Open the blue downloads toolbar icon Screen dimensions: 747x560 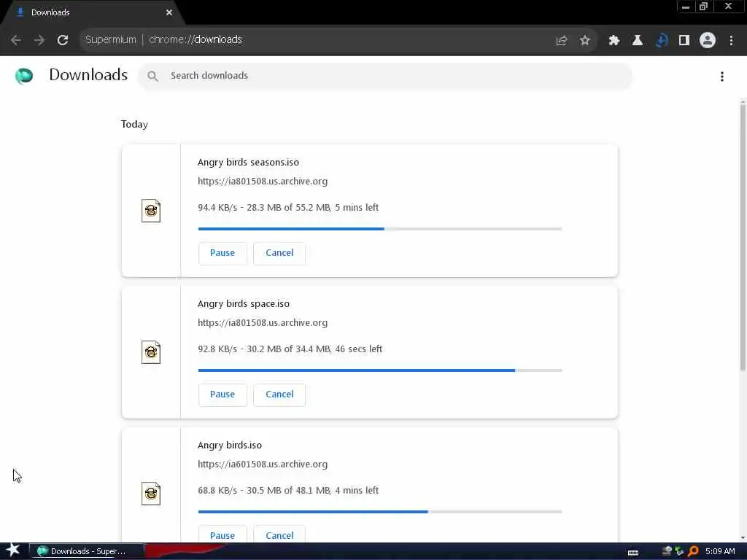tap(661, 41)
